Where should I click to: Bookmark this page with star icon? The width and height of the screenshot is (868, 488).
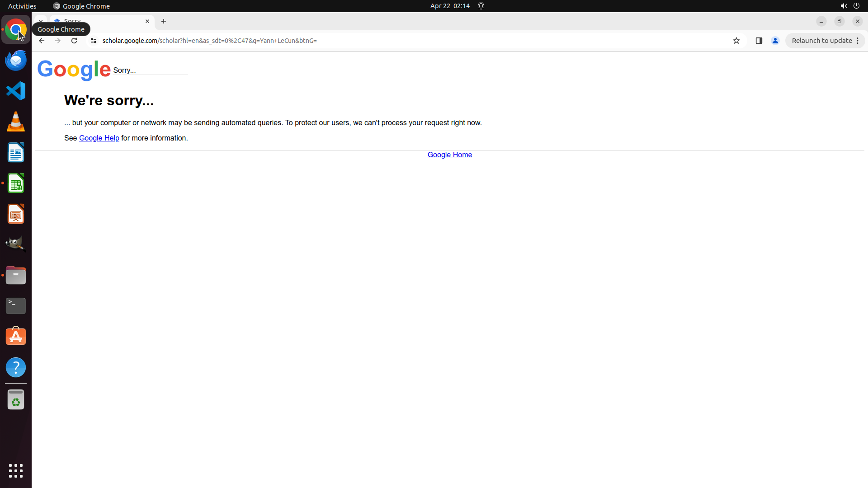pos(736,41)
